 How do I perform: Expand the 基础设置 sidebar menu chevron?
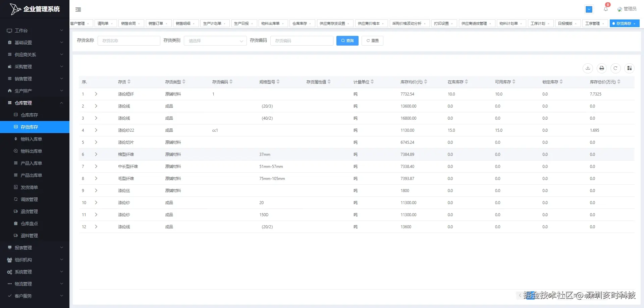[62, 43]
